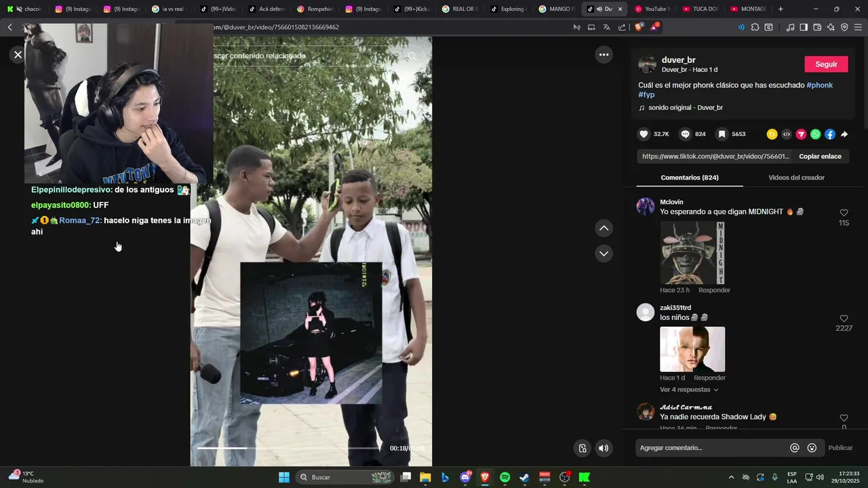Mute the TikTok video sound
The image size is (868, 488).
point(603,448)
